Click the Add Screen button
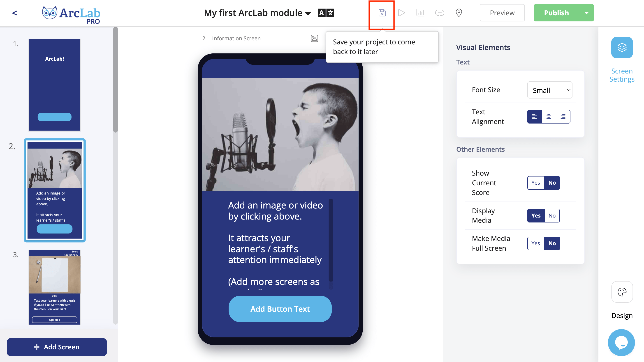 [x=57, y=347]
